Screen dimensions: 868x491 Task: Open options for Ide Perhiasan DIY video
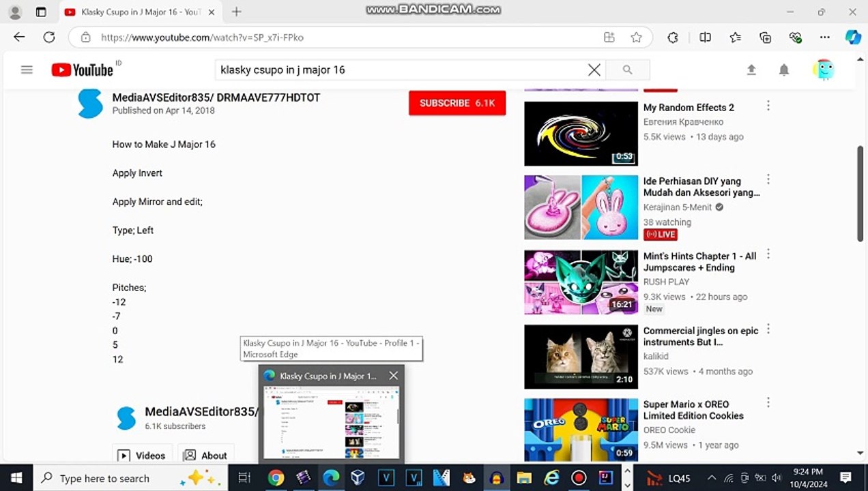click(x=768, y=179)
